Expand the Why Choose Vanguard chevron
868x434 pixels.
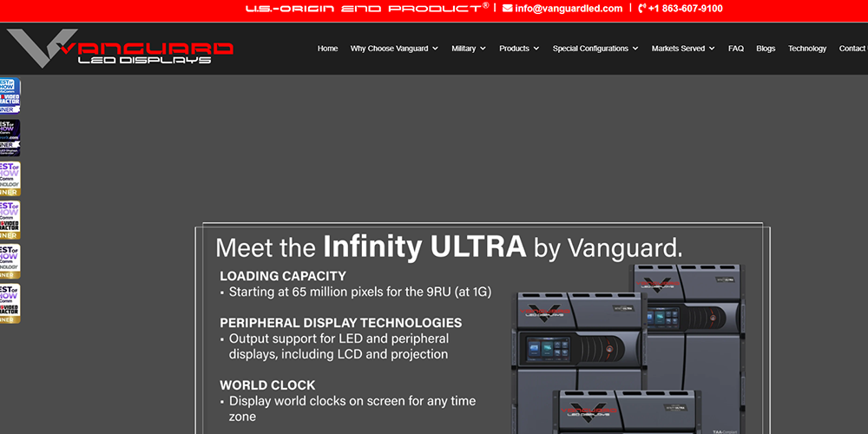pyautogui.click(x=435, y=49)
